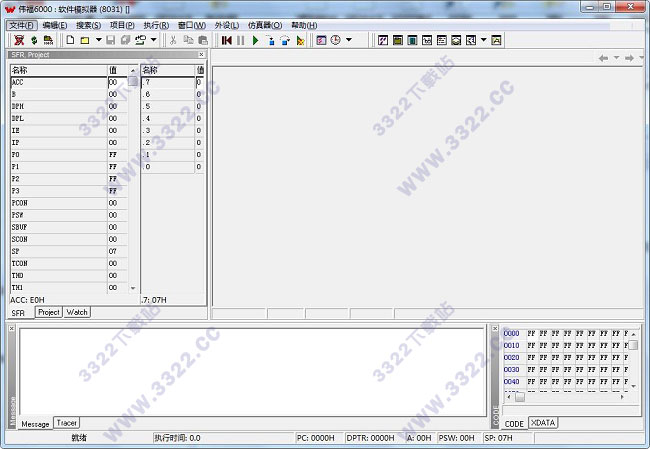Screen dimensions: 650x449
Task: Click the navigate back arrow in editor area
Action: pos(604,58)
